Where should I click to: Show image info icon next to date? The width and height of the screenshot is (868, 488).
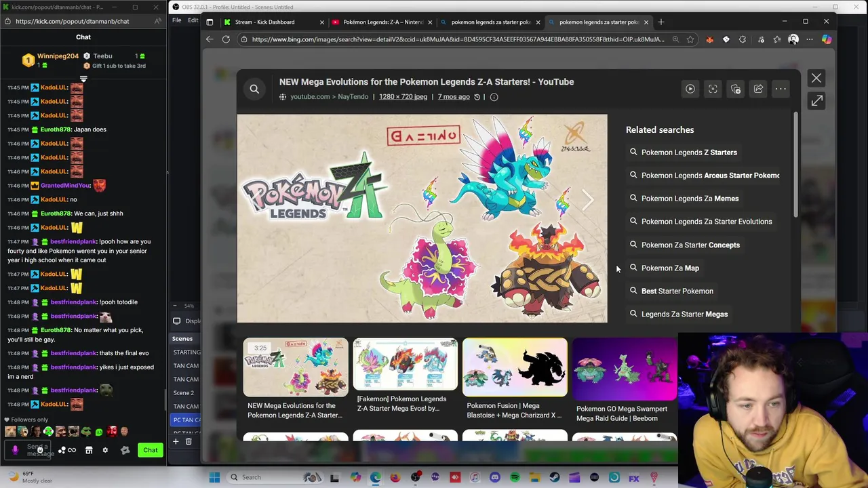494,97
